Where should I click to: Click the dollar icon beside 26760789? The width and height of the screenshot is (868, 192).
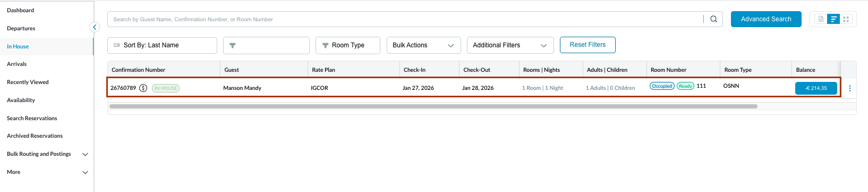point(143,88)
